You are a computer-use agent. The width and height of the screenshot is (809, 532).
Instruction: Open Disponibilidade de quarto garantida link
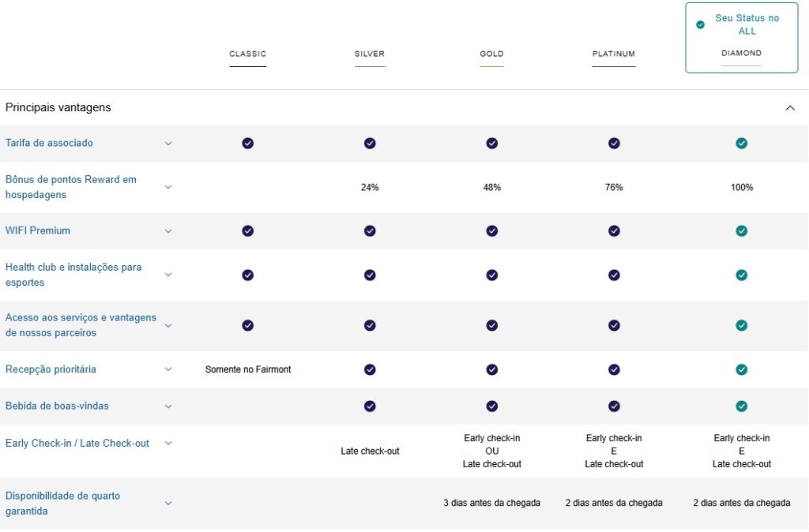62,504
